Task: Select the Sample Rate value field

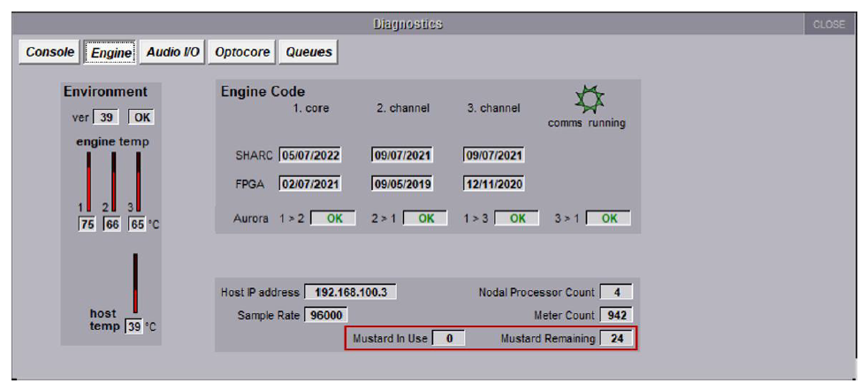Action: tap(326, 315)
